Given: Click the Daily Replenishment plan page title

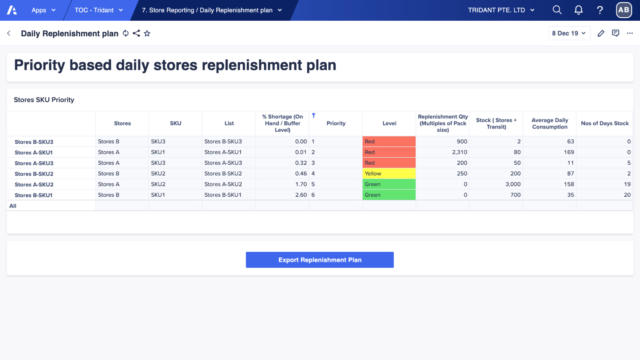Looking at the screenshot, I should pyautogui.click(x=69, y=33).
